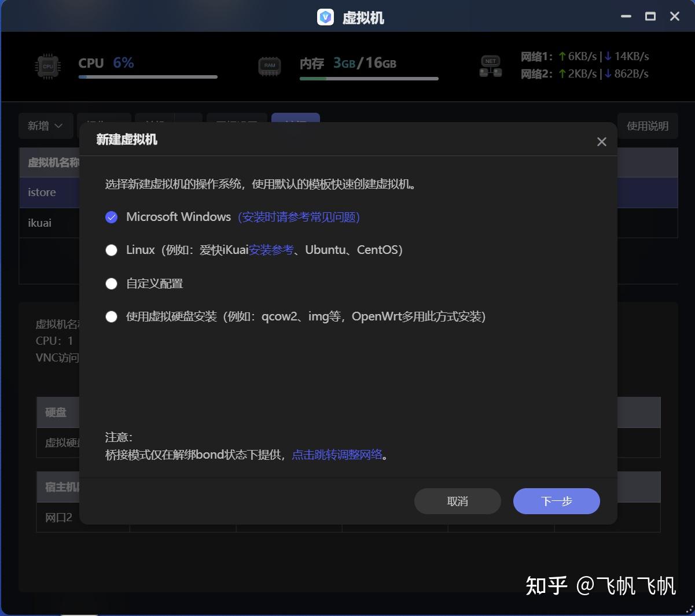Viewport: 695px width, 616px height.
Task: Click the selected Microsoft Windows radio button
Action: [x=111, y=217]
